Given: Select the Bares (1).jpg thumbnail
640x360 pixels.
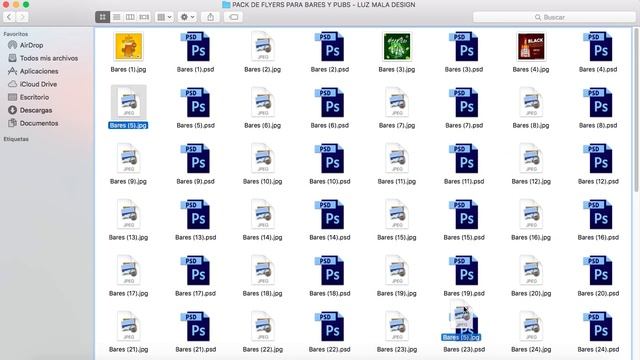Looking at the screenshot, I should (x=129, y=47).
